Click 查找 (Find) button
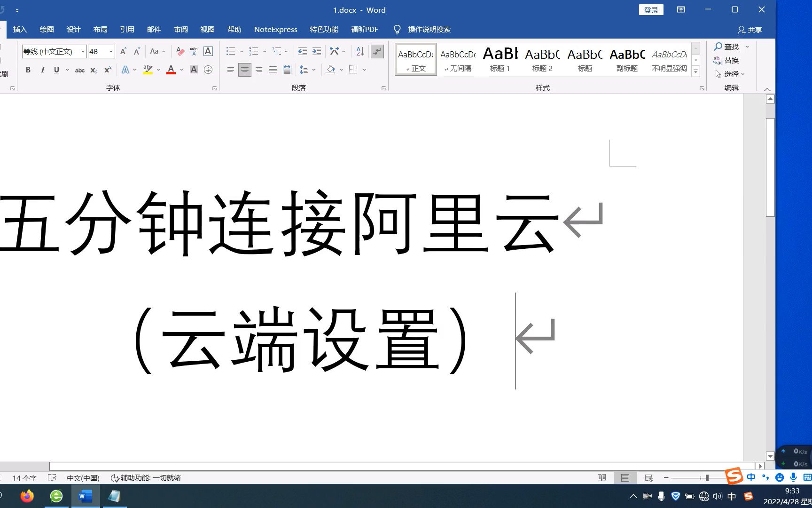 point(727,47)
